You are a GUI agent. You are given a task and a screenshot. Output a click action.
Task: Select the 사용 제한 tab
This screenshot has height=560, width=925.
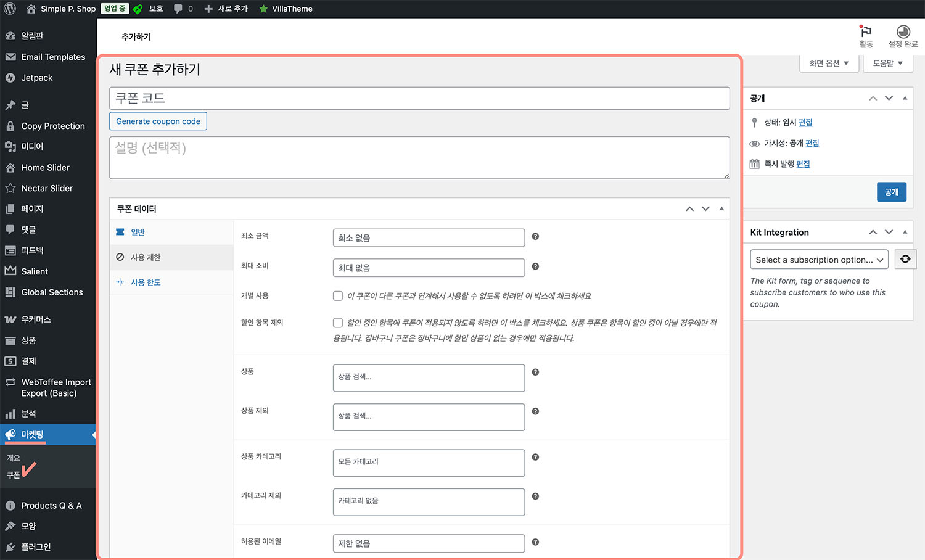coord(171,257)
